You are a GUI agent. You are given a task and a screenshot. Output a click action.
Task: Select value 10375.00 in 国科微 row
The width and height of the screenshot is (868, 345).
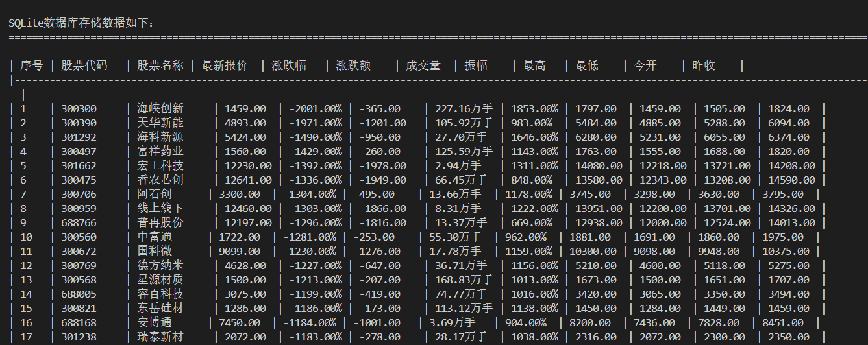786,251
